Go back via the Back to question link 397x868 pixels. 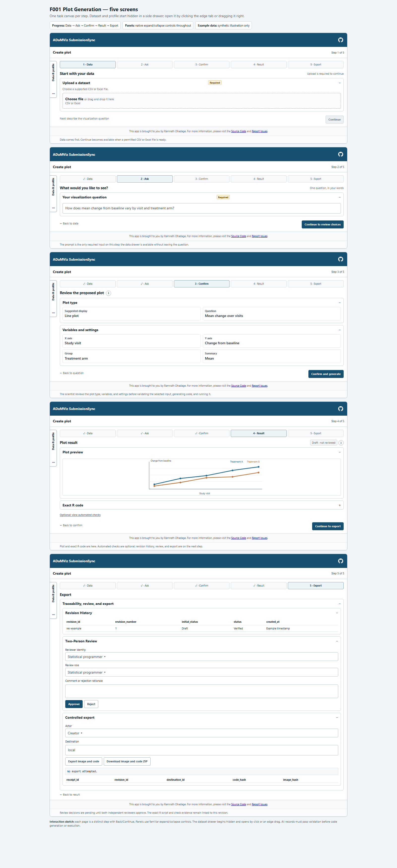click(72, 373)
